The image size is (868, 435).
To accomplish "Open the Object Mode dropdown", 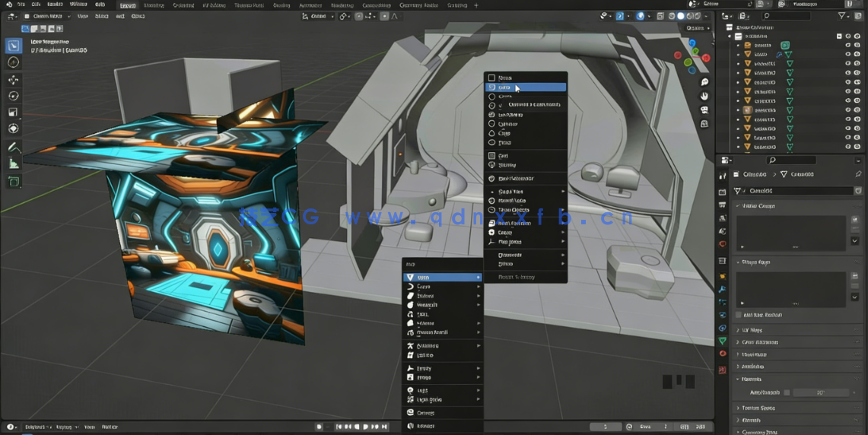I will click(x=47, y=16).
